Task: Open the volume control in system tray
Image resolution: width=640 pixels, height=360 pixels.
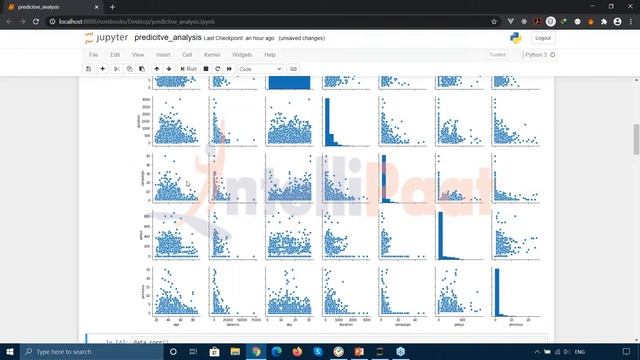Action: [x=567, y=351]
